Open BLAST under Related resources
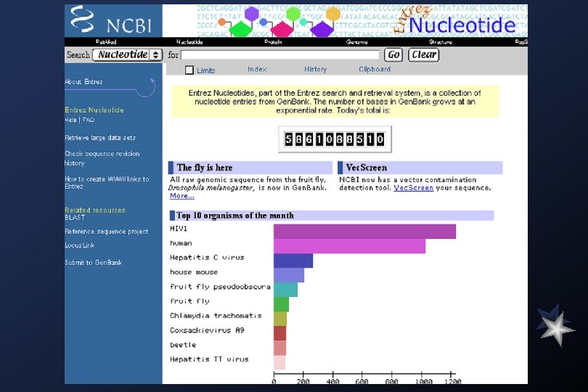Screen dimensions: 588x392 pos(75,218)
